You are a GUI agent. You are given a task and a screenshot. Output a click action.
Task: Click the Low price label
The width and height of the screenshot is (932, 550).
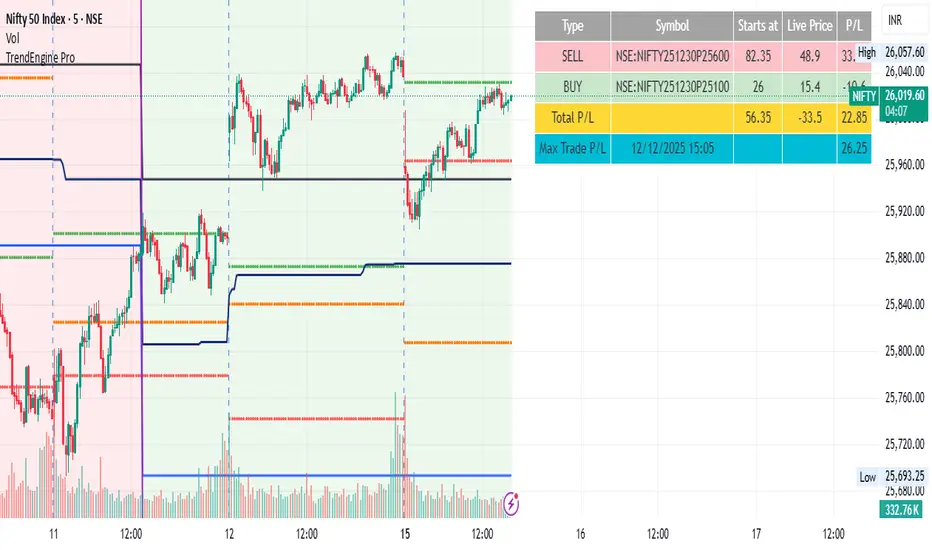[x=867, y=477]
